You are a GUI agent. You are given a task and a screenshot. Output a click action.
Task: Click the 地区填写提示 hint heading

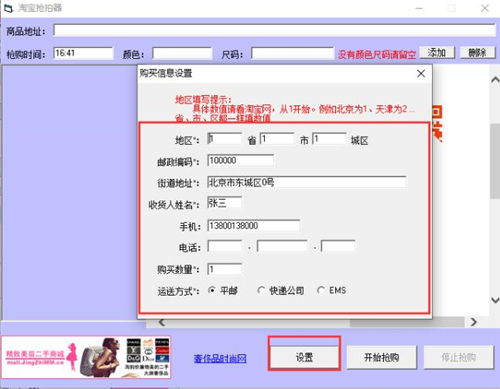(x=203, y=99)
